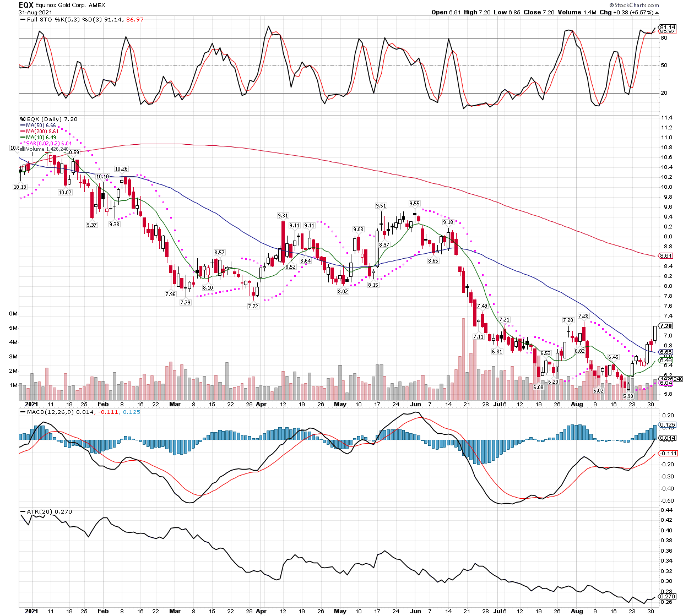Select the 10.02 low price label

[x=65, y=193]
